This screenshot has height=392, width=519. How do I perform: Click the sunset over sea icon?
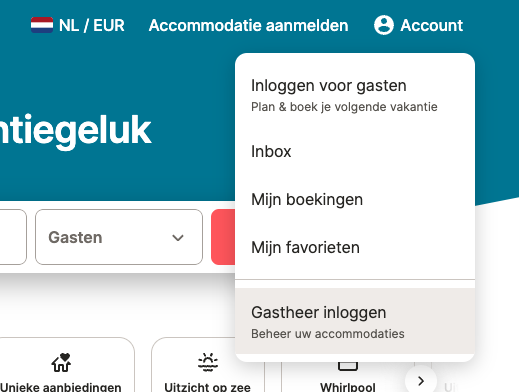[208, 363]
